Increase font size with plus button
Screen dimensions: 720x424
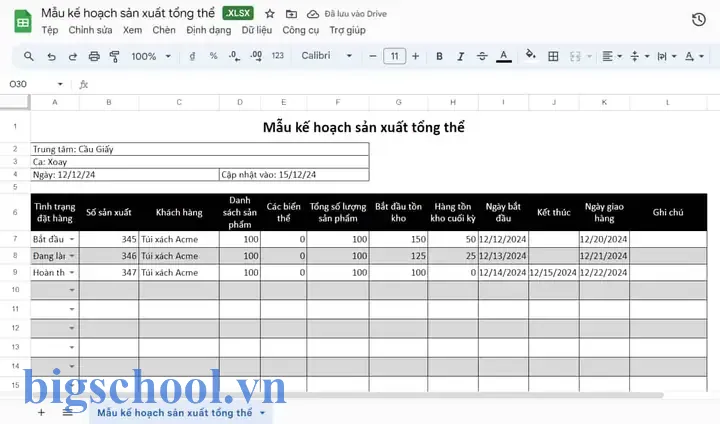tap(416, 56)
